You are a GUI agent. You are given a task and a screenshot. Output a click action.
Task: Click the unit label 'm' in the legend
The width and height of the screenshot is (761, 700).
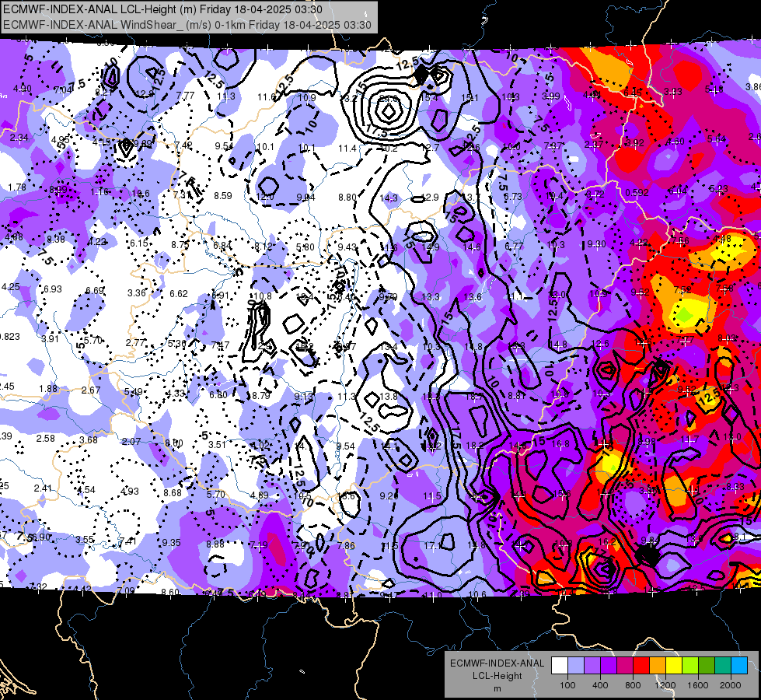[x=497, y=688]
